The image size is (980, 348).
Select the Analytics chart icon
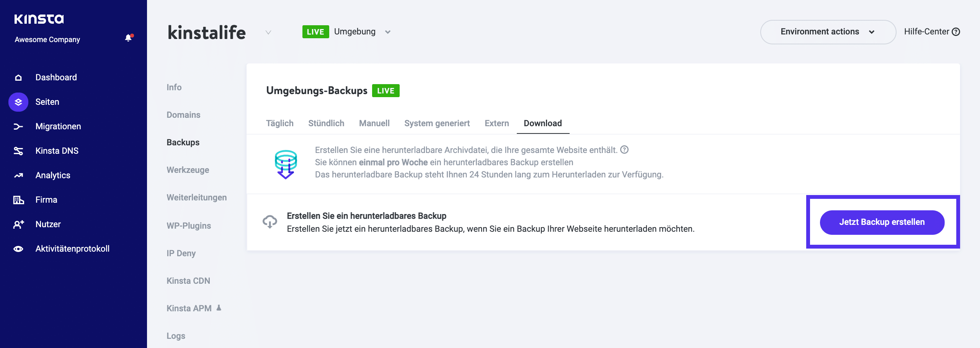point(18,175)
